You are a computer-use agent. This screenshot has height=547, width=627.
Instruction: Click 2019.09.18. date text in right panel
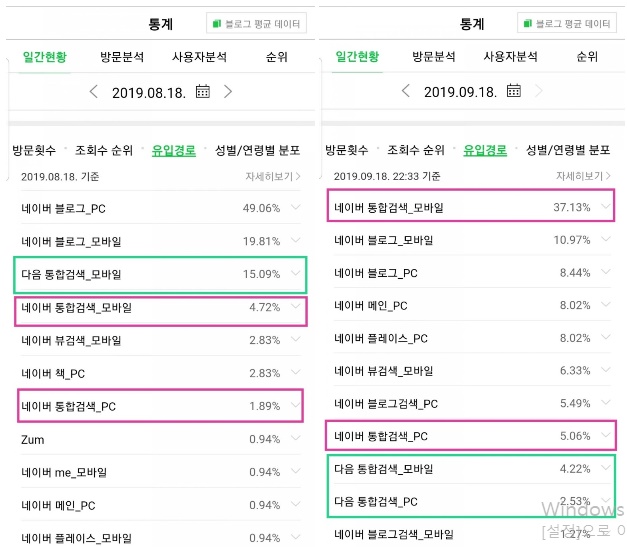[x=460, y=92]
